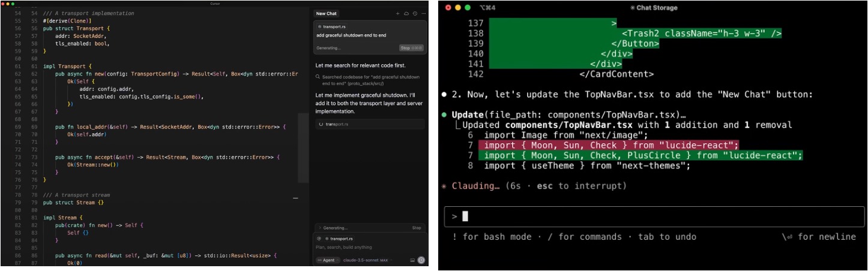868x271 pixels.
Task: Click Stop next to Generating… above input
Action: point(416,228)
